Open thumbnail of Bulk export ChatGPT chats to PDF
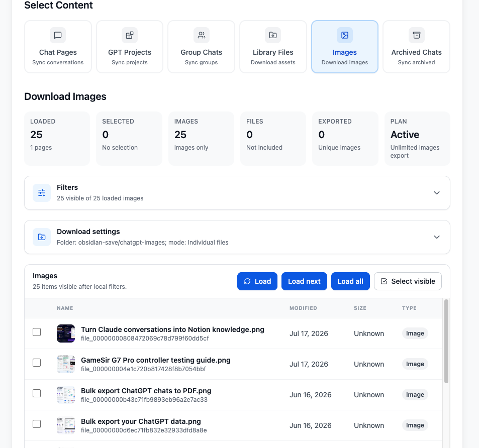 (66, 395)
